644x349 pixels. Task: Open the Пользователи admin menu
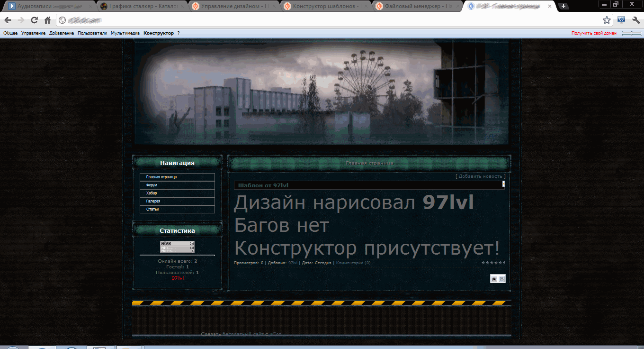[92, 33]
